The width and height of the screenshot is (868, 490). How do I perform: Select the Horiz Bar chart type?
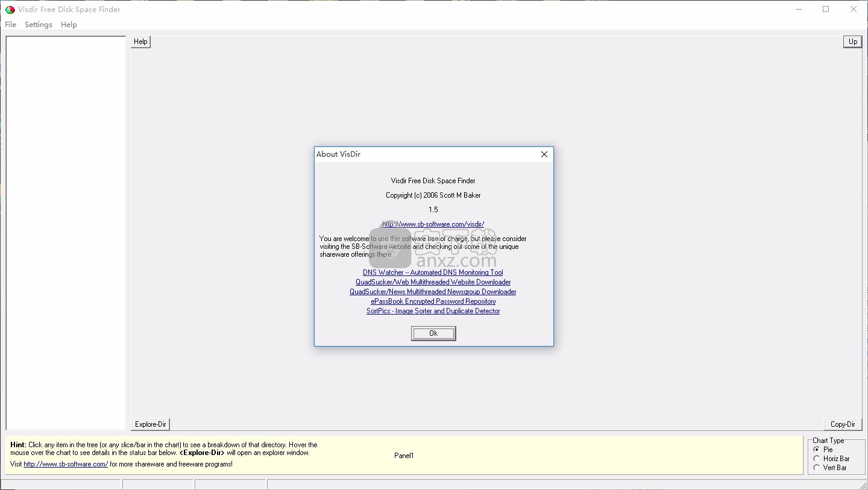point(831,459)
